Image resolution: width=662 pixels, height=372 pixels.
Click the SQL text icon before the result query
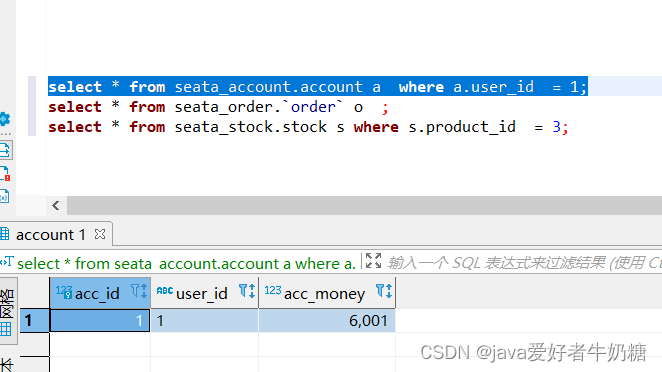click(x=7, y=262)
